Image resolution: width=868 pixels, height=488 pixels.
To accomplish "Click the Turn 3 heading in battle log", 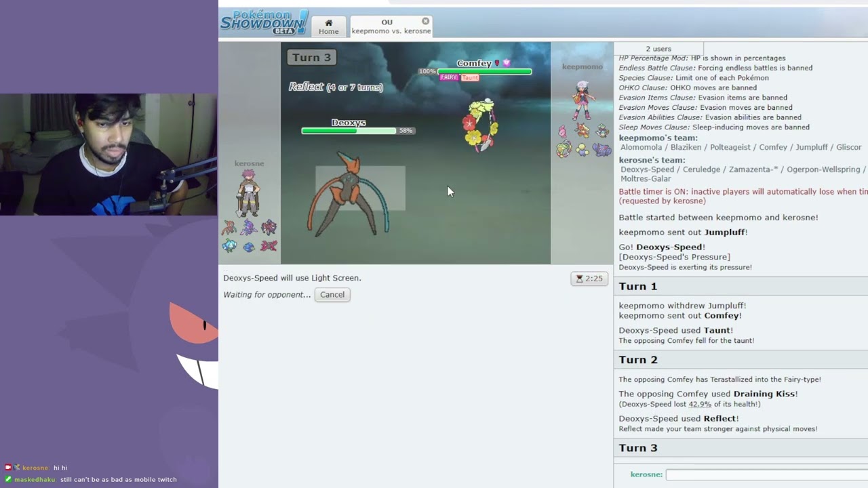I will [637, 447].
